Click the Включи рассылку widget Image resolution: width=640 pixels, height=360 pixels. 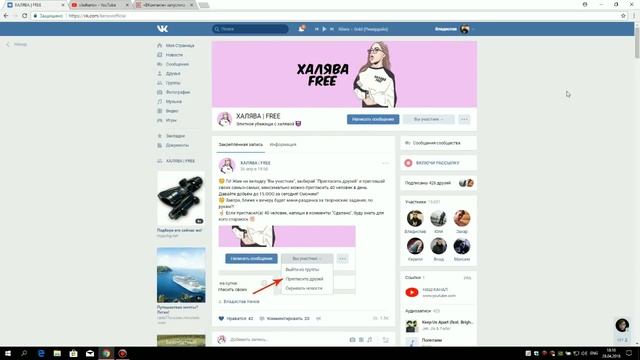point(438,163)
